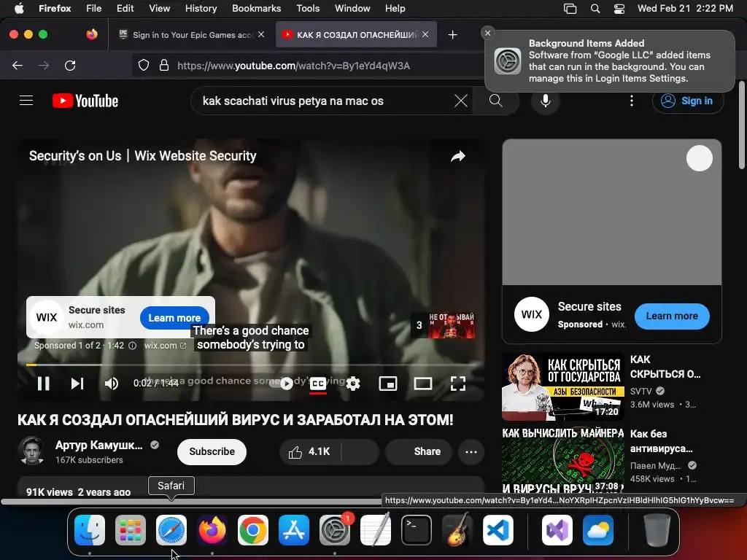Click the magnifier search button on YouTube

pos(496,101)
